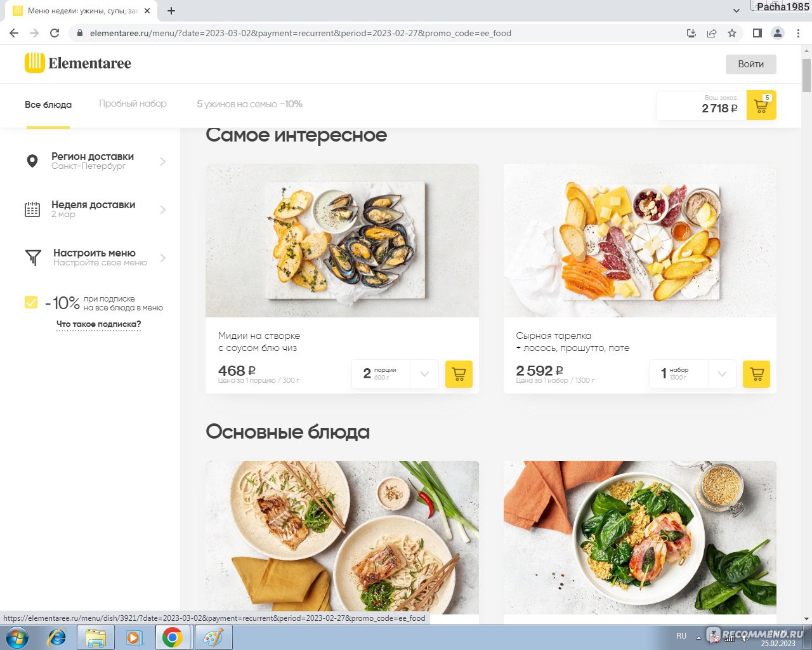Open the noodles with fish dish photo
This screenshot has height=650, width=812.
[342, 537]
